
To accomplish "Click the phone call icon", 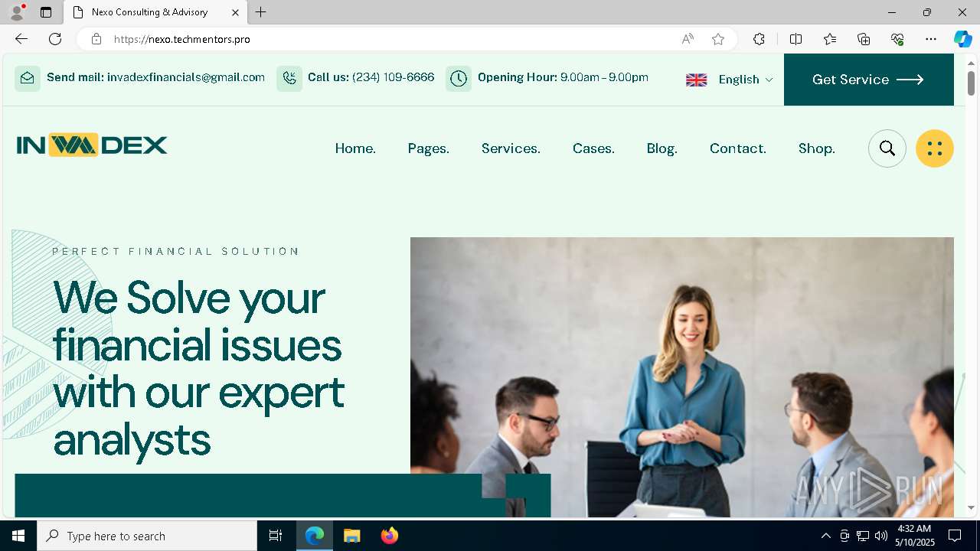I will pyautogui.click(x=289, y=78).
